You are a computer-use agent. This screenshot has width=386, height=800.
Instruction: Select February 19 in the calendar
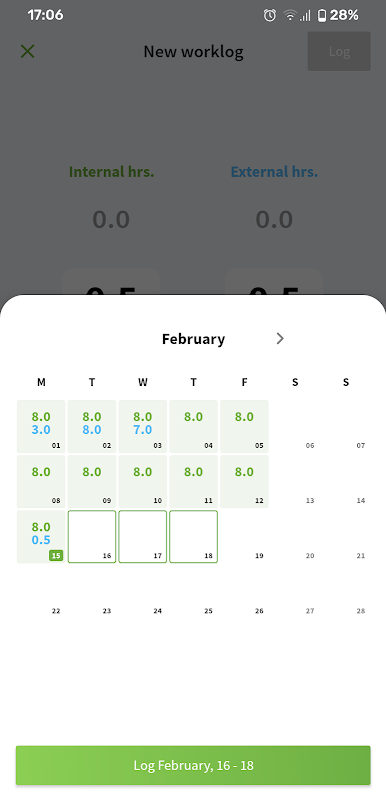[244, 537]
